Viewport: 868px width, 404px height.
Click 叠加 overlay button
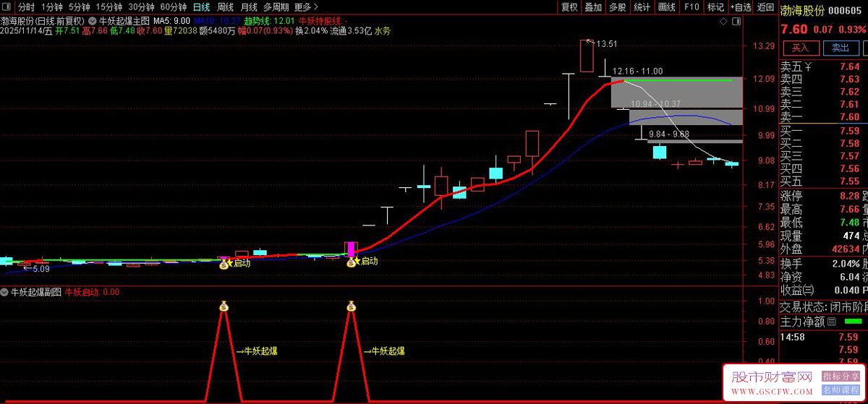tap(593, 7)
